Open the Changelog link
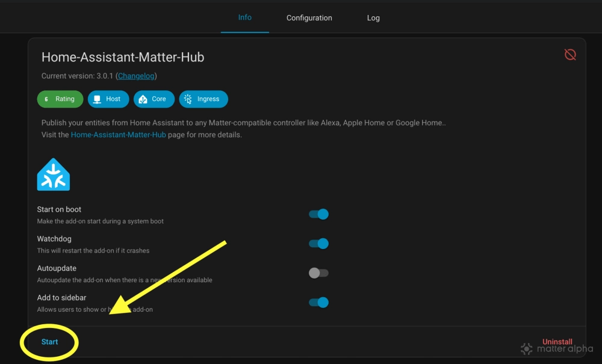The height and width of the screenshot is (364, 602). [136, 76]
